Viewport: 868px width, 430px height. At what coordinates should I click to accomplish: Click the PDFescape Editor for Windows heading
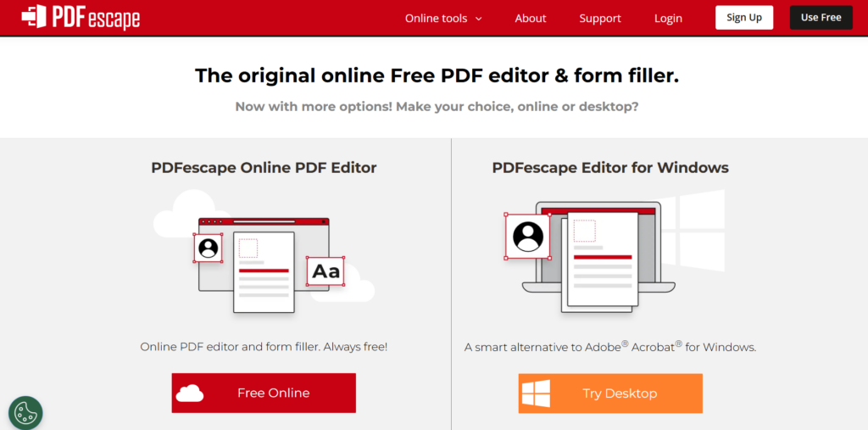pos(610,167)
